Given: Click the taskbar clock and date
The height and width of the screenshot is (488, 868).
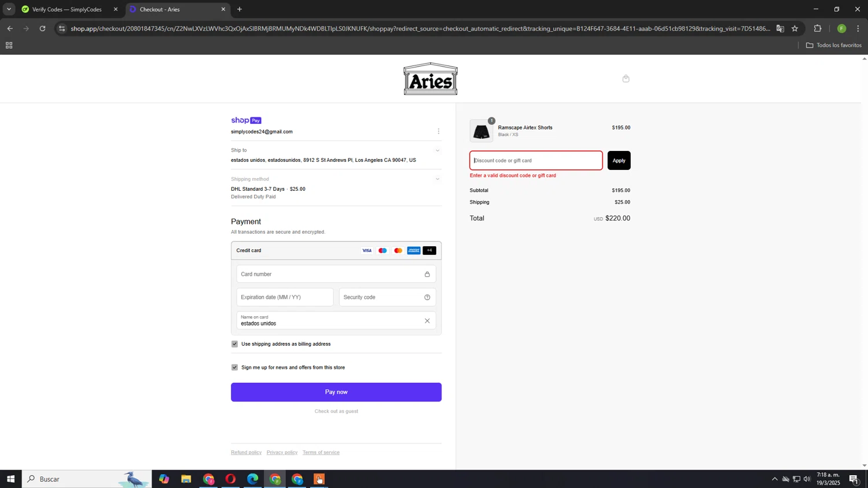Looking at the screenshot, I should coord(828,479).
